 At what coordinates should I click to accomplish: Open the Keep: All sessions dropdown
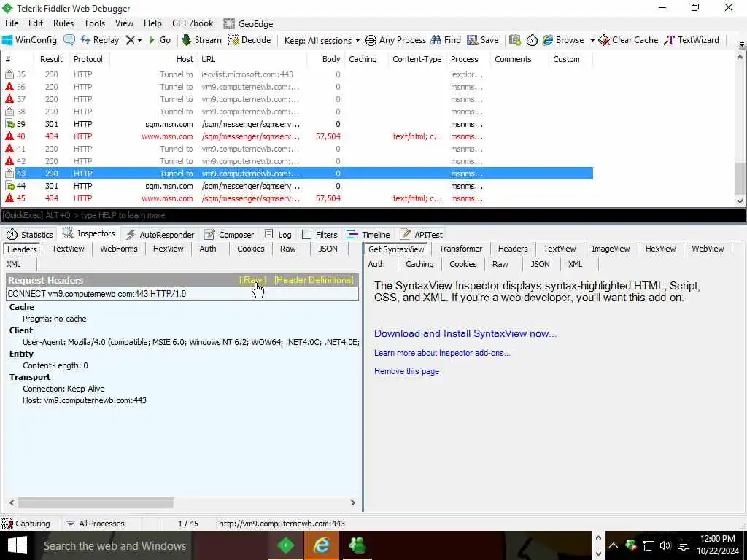tap(322, 41)
